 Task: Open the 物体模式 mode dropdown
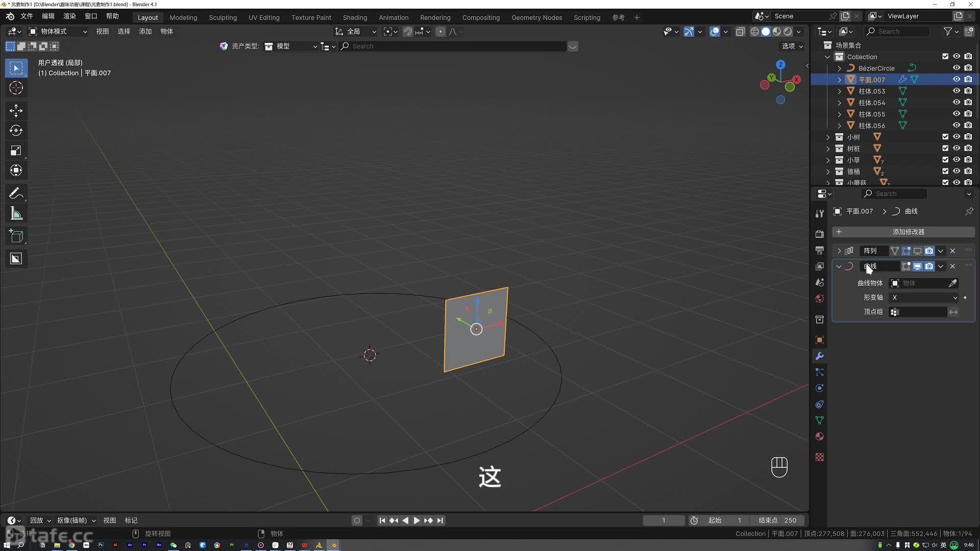(x=58, y=32)
